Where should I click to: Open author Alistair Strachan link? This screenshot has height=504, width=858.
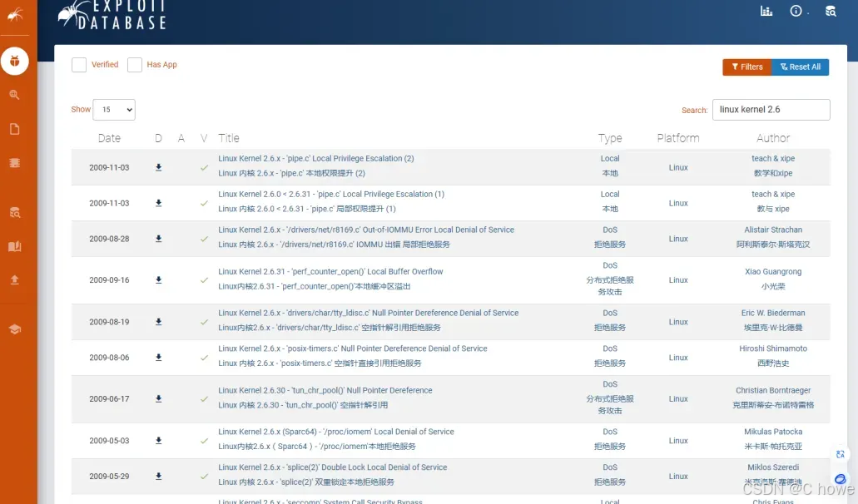tap(772, 230)
